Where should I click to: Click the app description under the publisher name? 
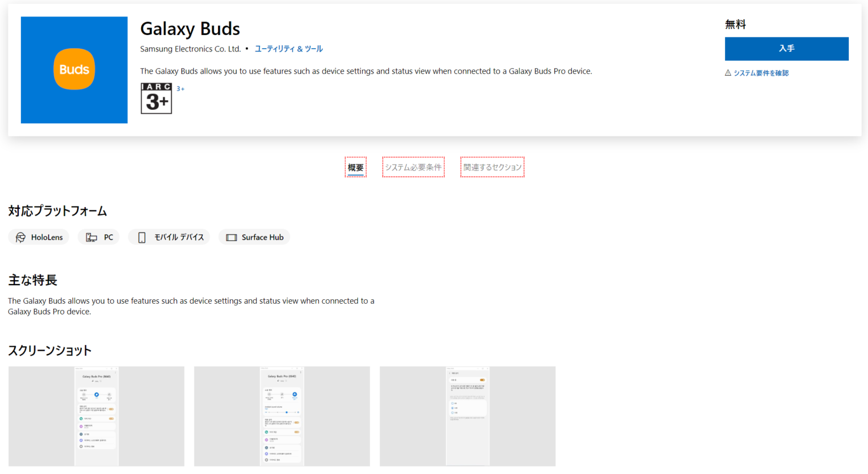tap(366, 71)
